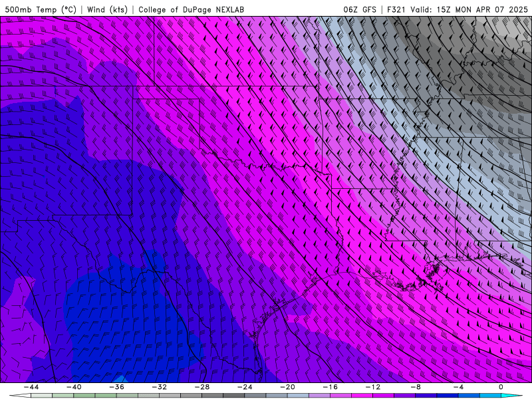Click the -20 colorbar label

click(287, 387)
